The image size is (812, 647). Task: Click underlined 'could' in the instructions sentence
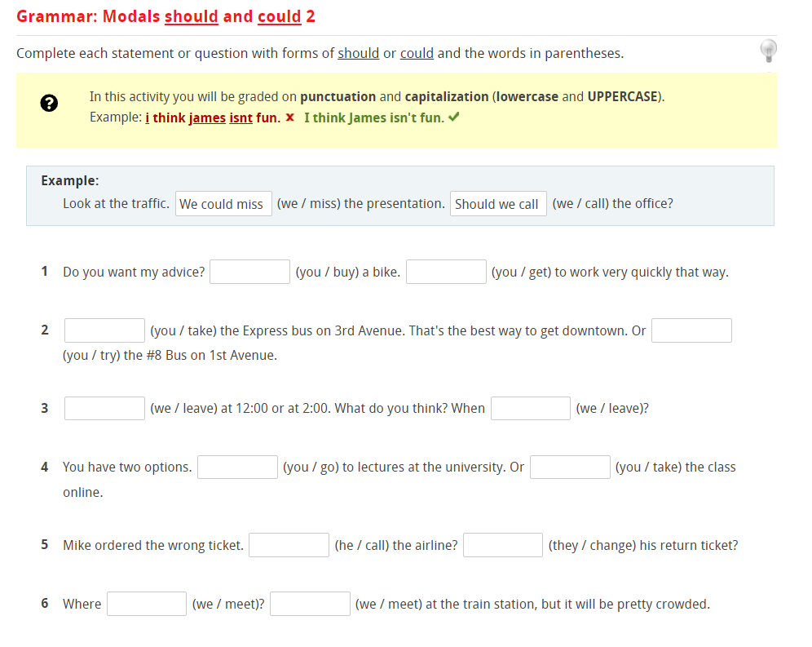[x=417, y=53]
